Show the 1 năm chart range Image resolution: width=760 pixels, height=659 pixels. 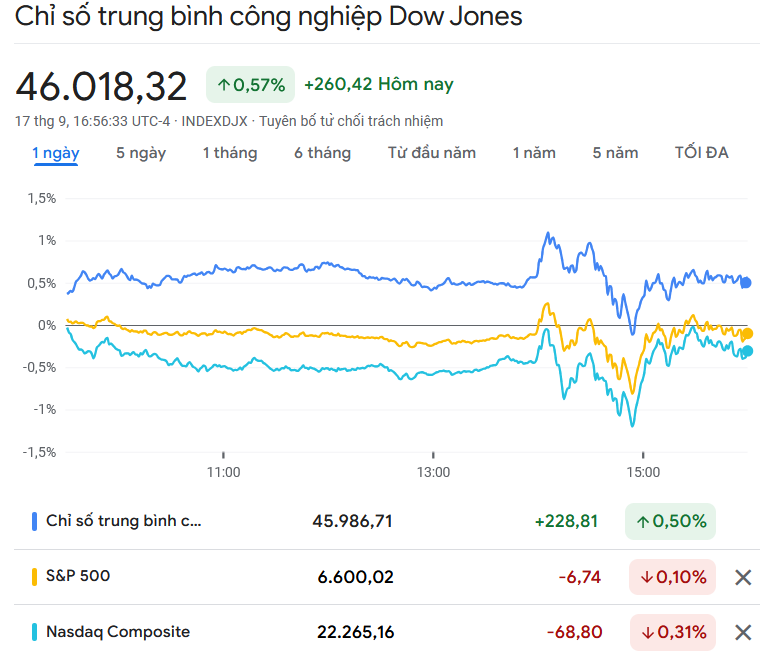534,153
